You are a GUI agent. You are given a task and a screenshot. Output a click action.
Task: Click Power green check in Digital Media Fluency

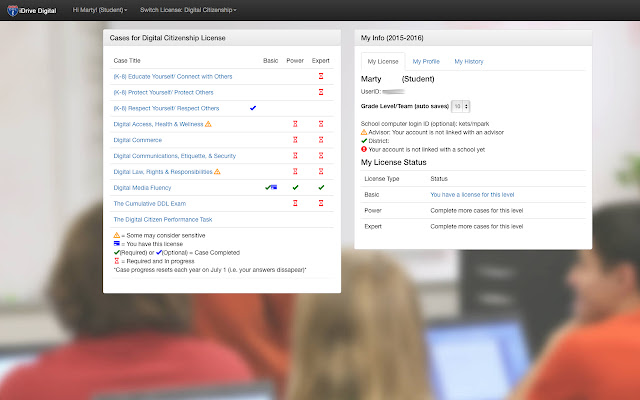pos(295,187)
